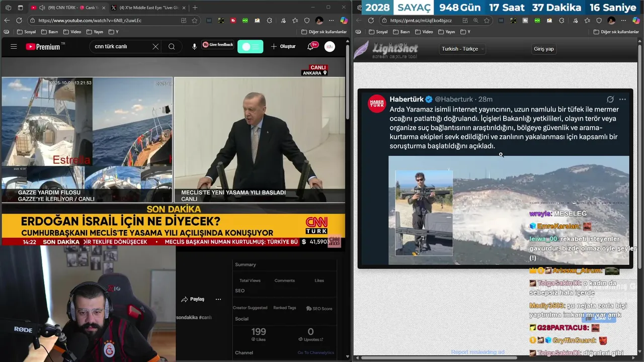Open Turkish - Türkçe language dropdown
This screenshot has width=644, height=362.
point(463,49)
